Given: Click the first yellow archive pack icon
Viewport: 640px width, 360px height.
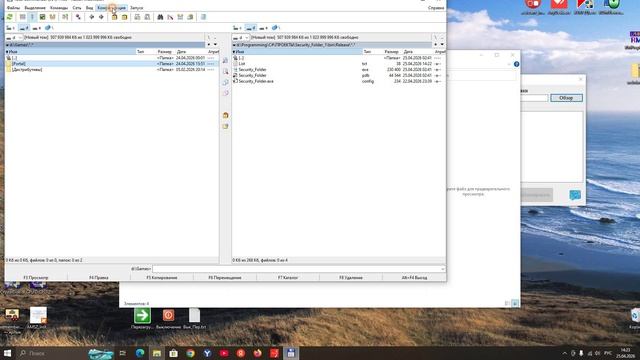Looking at the screenshot, I should click(114, 17).
